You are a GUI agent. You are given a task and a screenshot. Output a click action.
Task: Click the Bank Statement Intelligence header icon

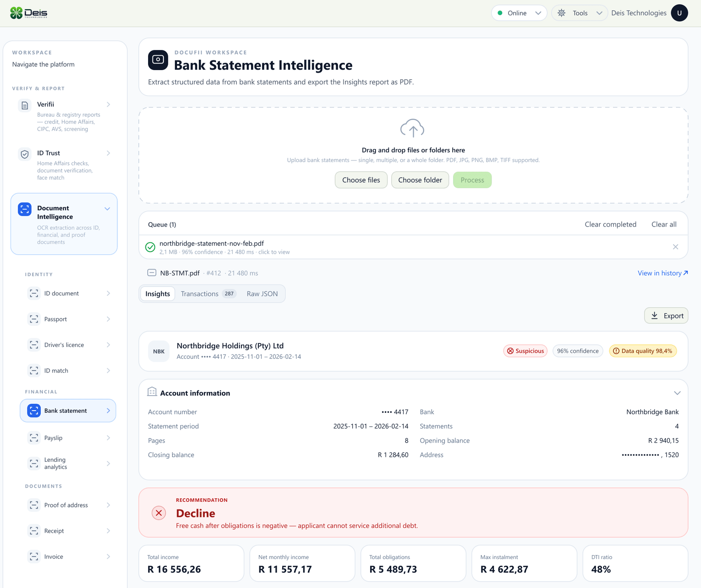158,60
